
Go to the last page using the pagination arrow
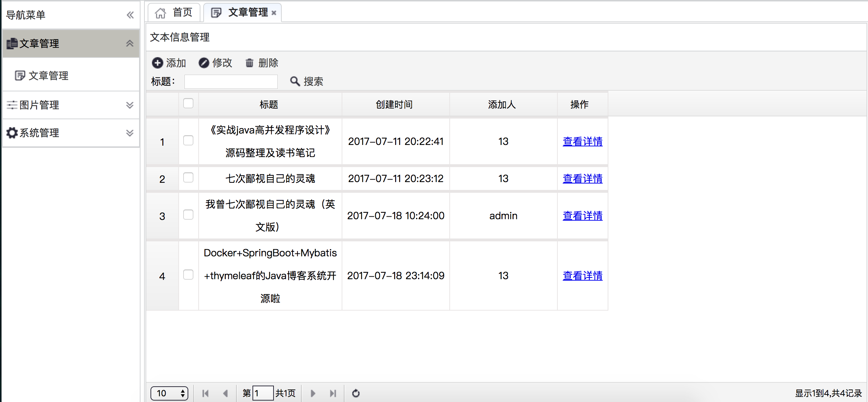(x=333, y=393)
